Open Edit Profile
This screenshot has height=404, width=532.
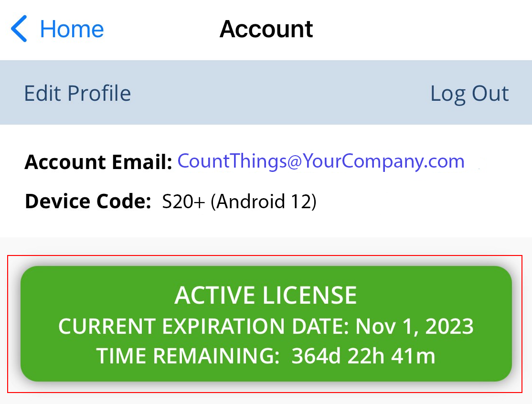pyautogui.click(x=77, y=93)
